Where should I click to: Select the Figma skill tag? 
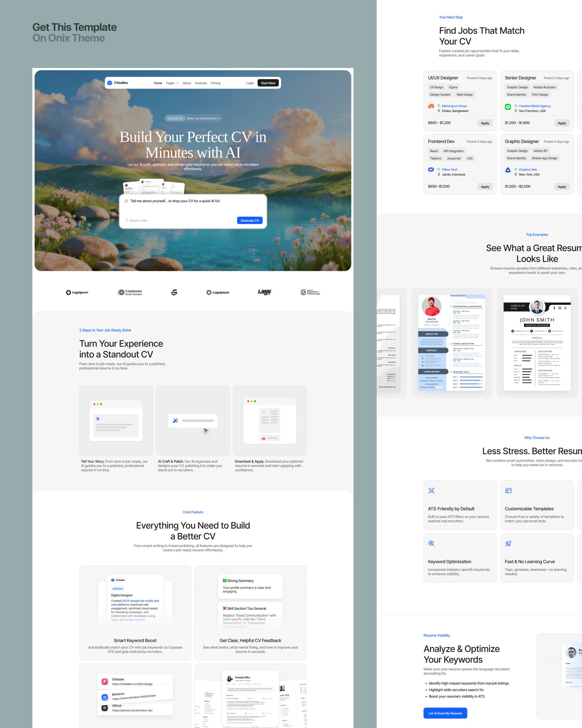coord(453,87)
